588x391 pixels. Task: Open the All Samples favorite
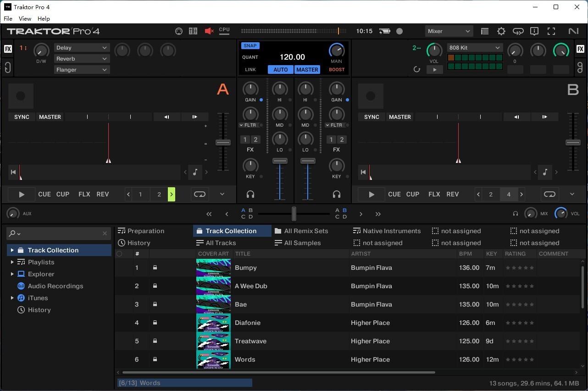coord(297,243)
